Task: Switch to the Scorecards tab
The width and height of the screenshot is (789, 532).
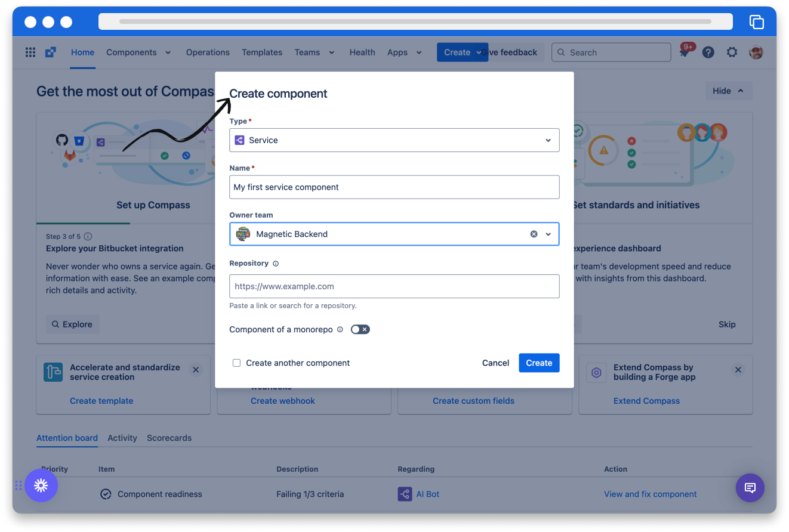Action: tap(169, 438)
